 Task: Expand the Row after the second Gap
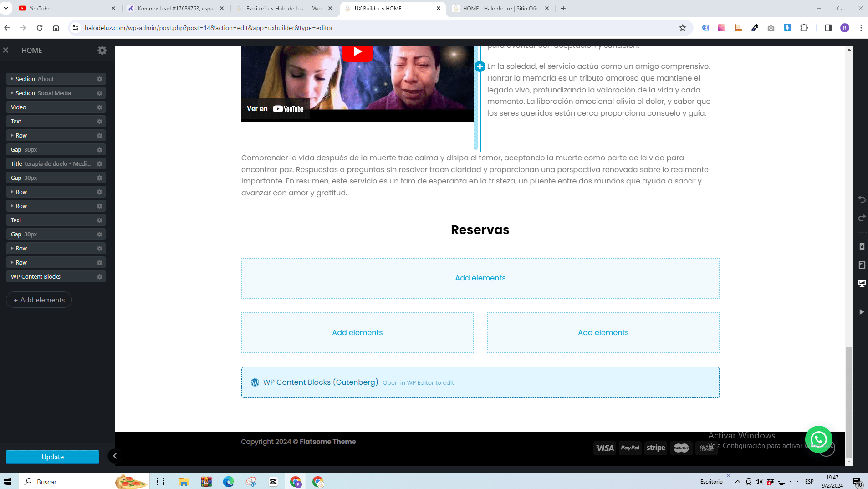[x=12, y=192]
